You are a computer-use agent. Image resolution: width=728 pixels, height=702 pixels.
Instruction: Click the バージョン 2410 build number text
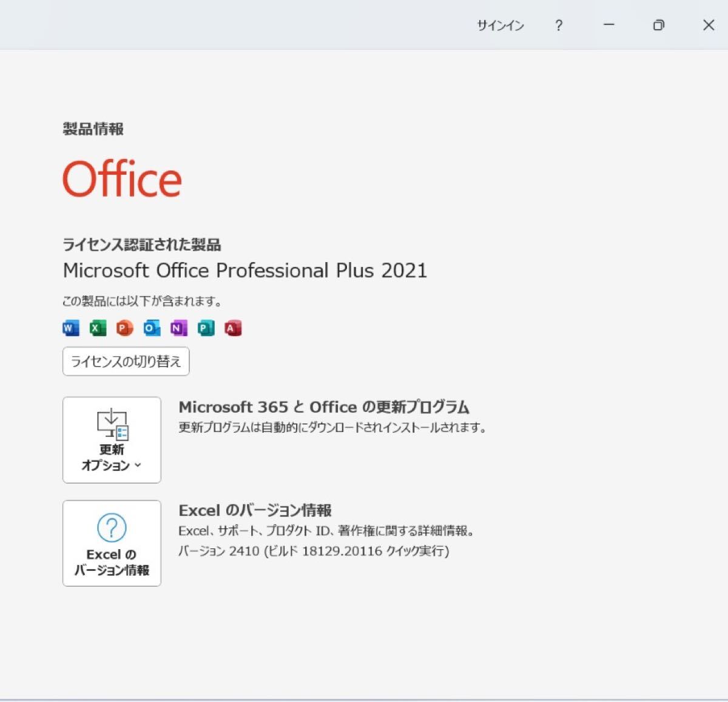click(314, 551)
